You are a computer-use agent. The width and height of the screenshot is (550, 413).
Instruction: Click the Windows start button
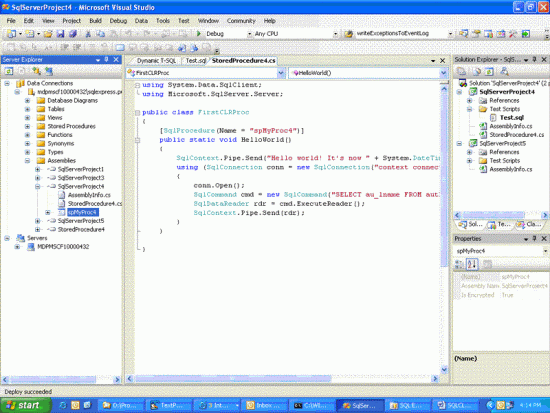coord(26,405)
